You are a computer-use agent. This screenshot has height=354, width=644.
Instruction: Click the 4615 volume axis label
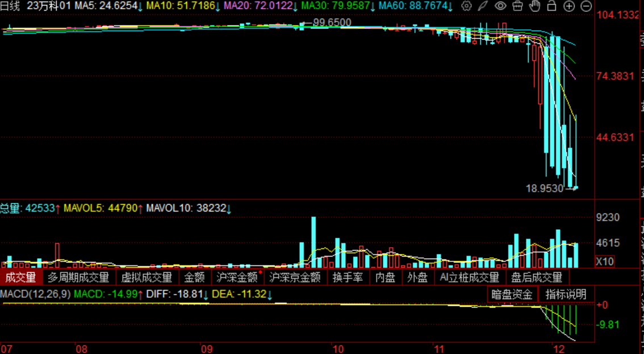(x=608, y=243)
